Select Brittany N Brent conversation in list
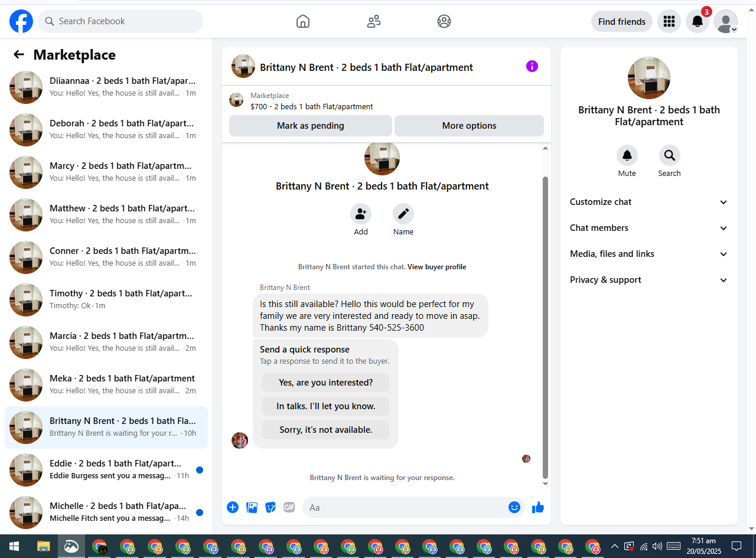The width and height of the screenshot is (756, 558). coord(106,428)
